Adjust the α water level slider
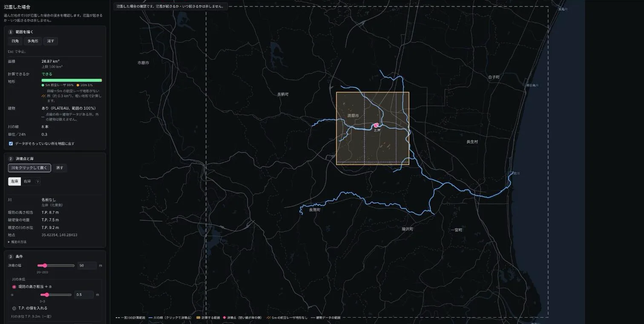Image resolution: width=644 pixels, height=324 pixels. point(56,295)
